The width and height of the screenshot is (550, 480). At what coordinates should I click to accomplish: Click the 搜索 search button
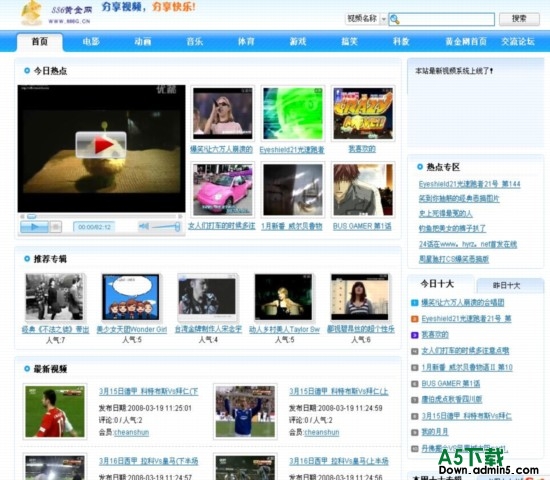[x=519, y=19]
